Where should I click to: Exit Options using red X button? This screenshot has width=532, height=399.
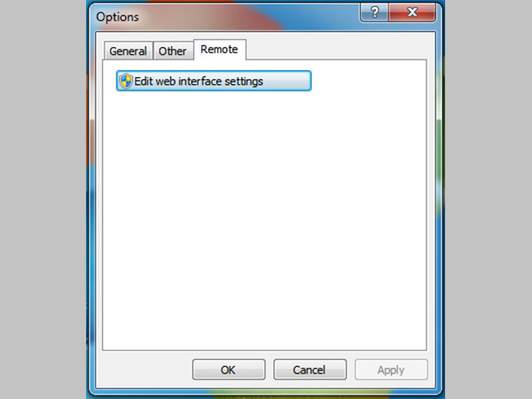(412, 13)
